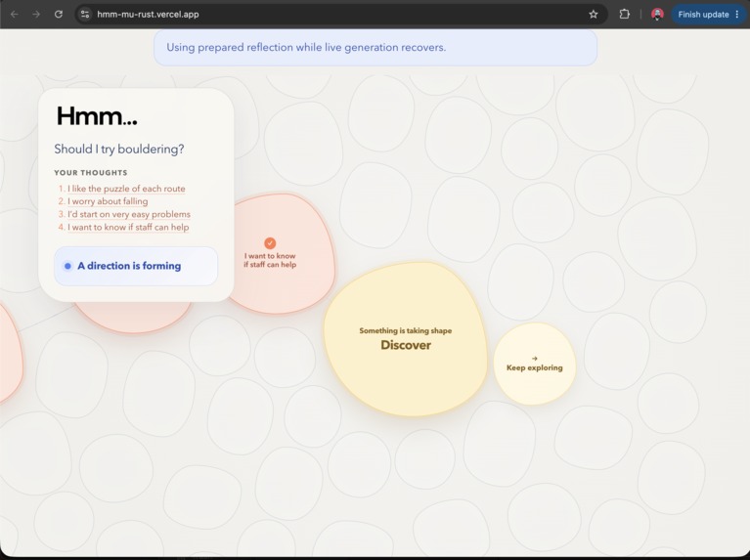Open the Discover bubble
The width and height of the screenshot is (750, 560).
pos(406,339)
